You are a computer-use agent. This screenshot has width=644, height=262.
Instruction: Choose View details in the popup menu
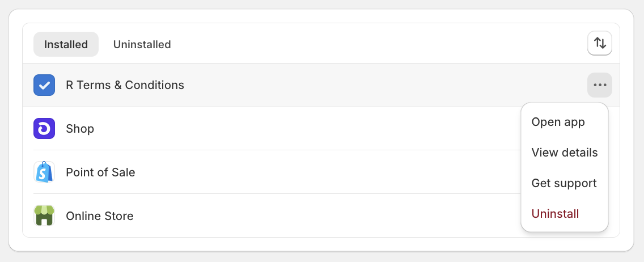564,153
